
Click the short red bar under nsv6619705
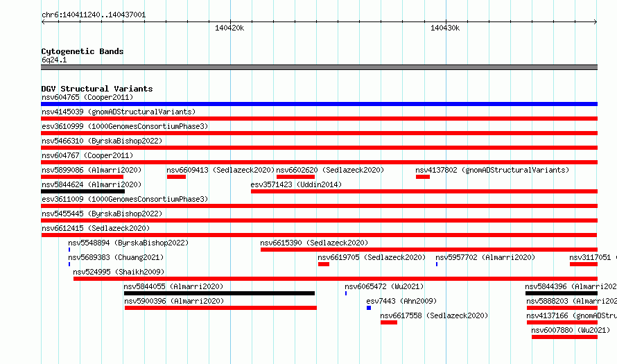[324, 264]
